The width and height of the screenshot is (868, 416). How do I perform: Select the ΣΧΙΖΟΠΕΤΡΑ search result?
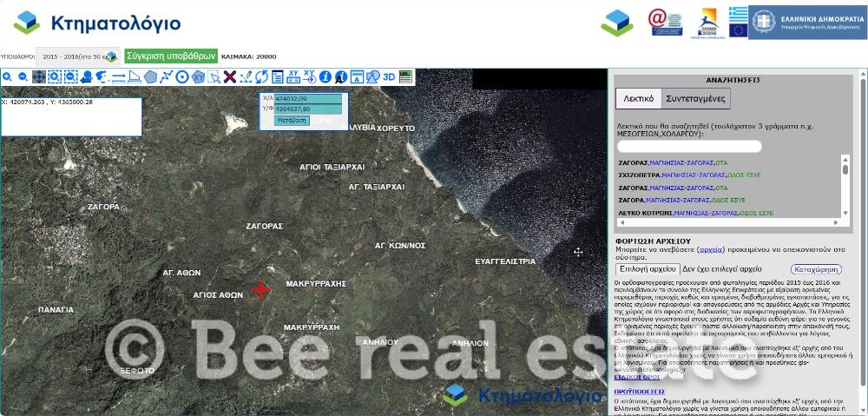[634, 175]
